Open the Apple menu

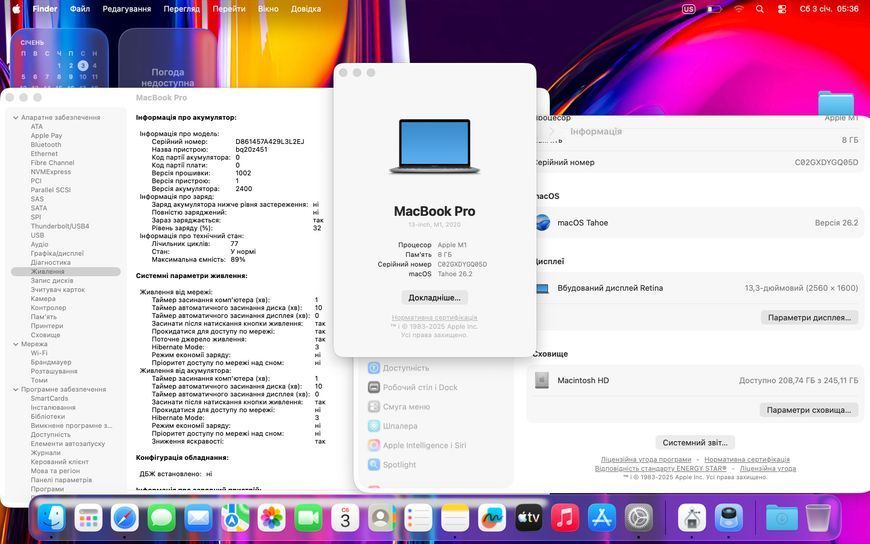tap(16, 9)
